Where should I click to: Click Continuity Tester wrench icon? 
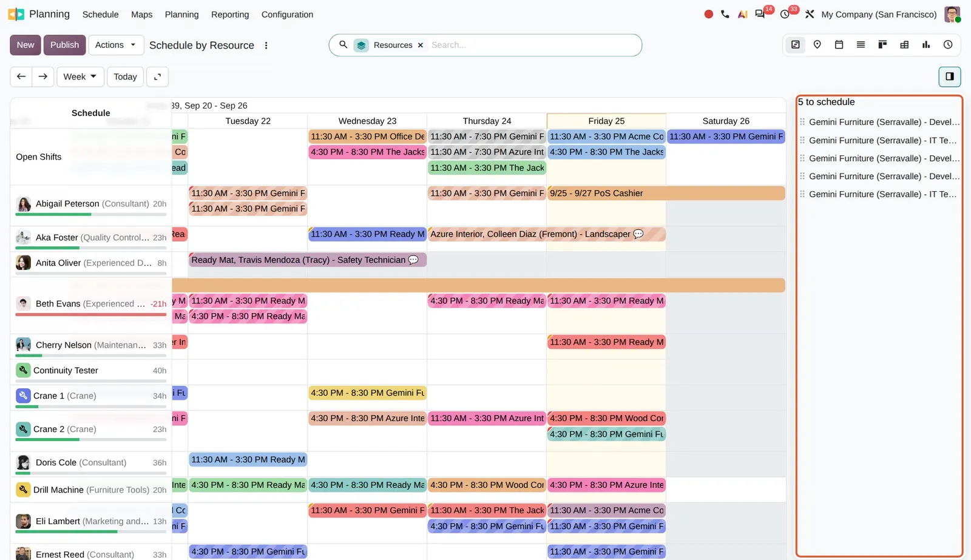tap(23, 370)
